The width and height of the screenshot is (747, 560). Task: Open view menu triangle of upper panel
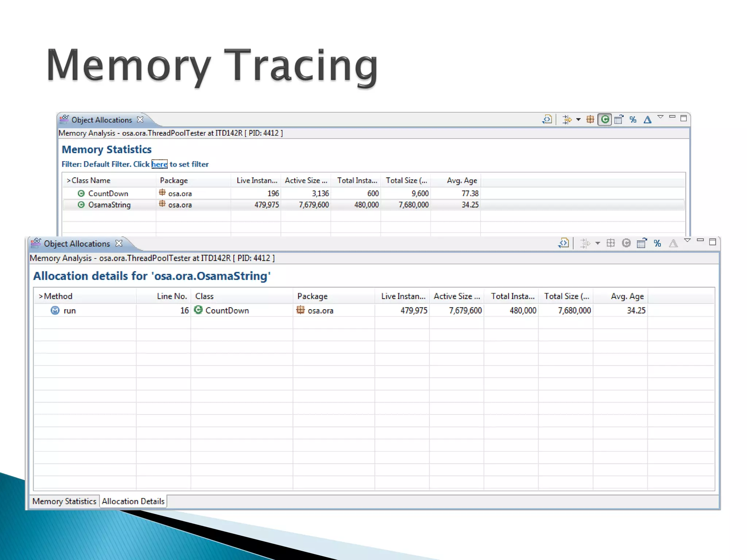tap(660, 117)
